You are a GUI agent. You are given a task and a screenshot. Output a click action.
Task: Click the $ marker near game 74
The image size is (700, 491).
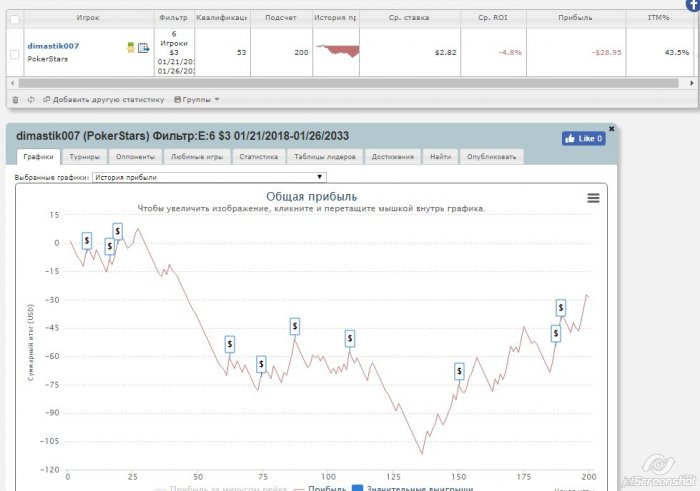[x=261, y=364]
